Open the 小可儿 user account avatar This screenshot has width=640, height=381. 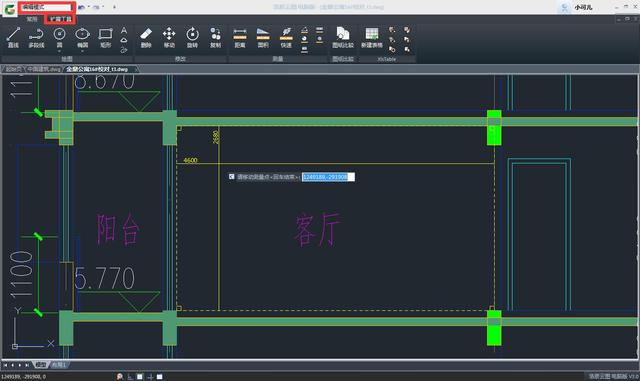[564, 7]
